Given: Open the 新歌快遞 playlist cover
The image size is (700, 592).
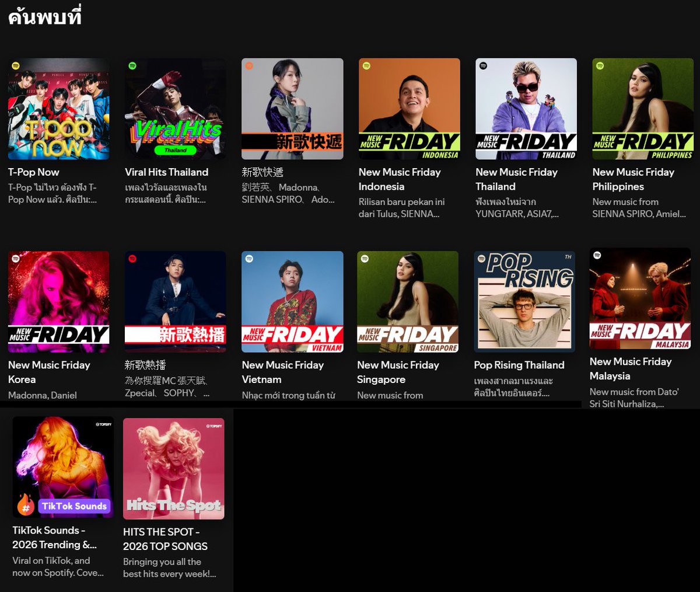Looking at the screenshot, I should pos(292,109).
